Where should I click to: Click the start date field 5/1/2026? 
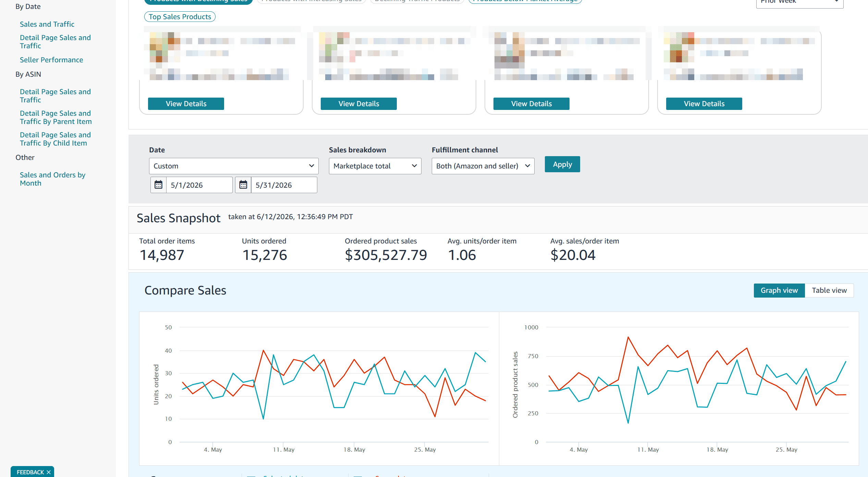tap(199, 185)
